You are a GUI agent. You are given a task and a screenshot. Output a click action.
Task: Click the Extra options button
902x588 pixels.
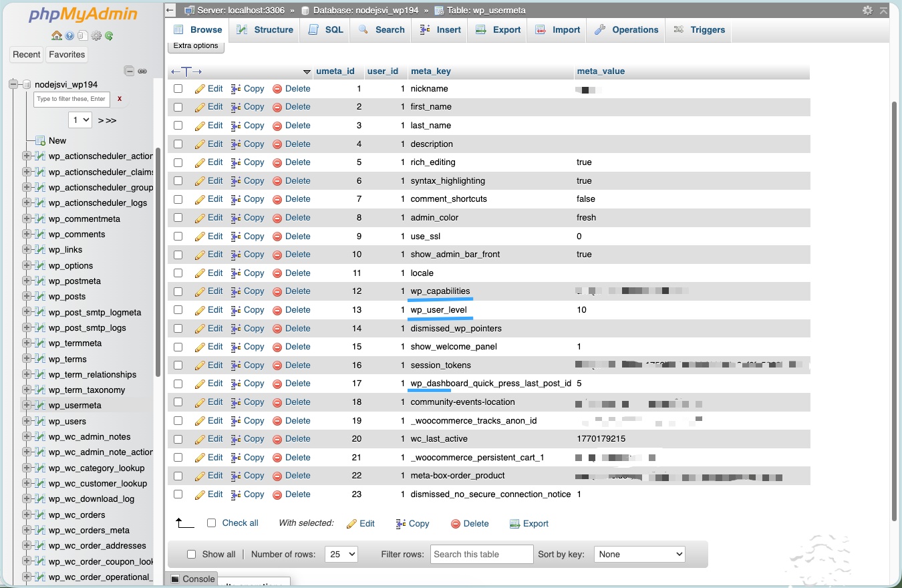(196, 46)
